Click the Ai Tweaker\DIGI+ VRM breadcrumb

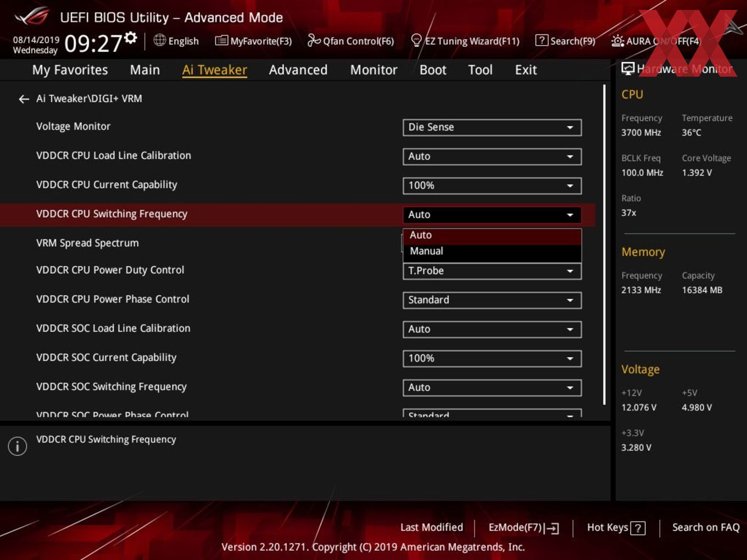click(x=89, y=99)
